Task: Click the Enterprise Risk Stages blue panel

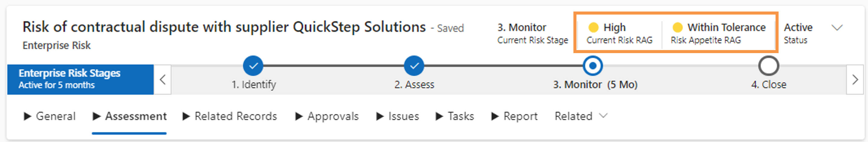Action: (81, 79)
